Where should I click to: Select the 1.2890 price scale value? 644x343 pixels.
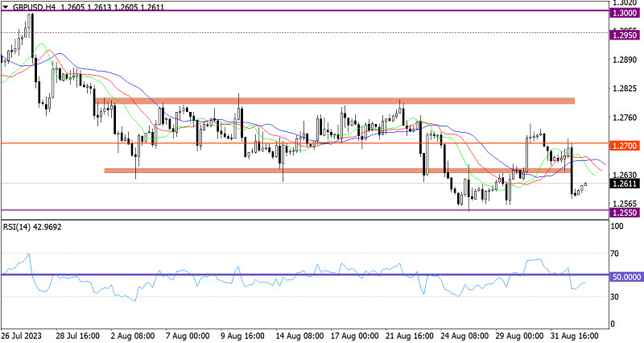coord(625,60)
